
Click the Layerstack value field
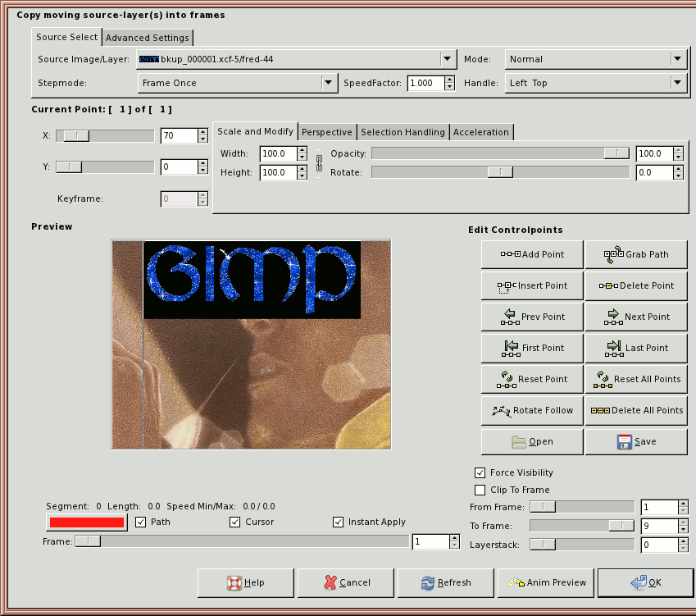click(x=660, y=545)
